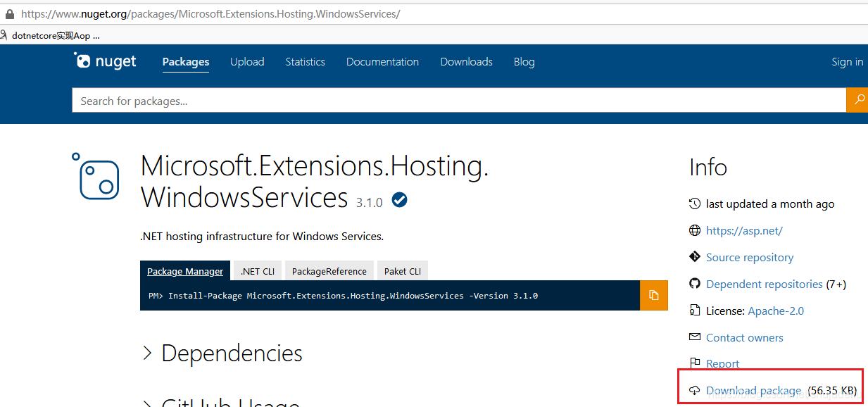Viewport: 868px width, 407px height.
Task: Select the Package Manager tab
Action: tap(185, 271)
